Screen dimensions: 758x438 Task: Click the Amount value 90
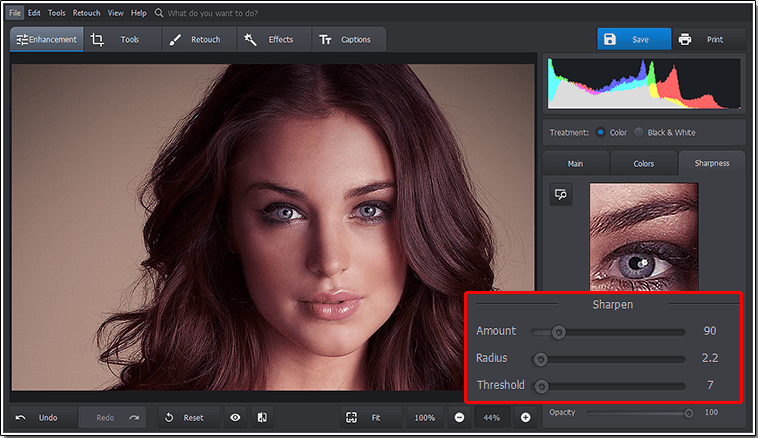[x=710, y=331]
